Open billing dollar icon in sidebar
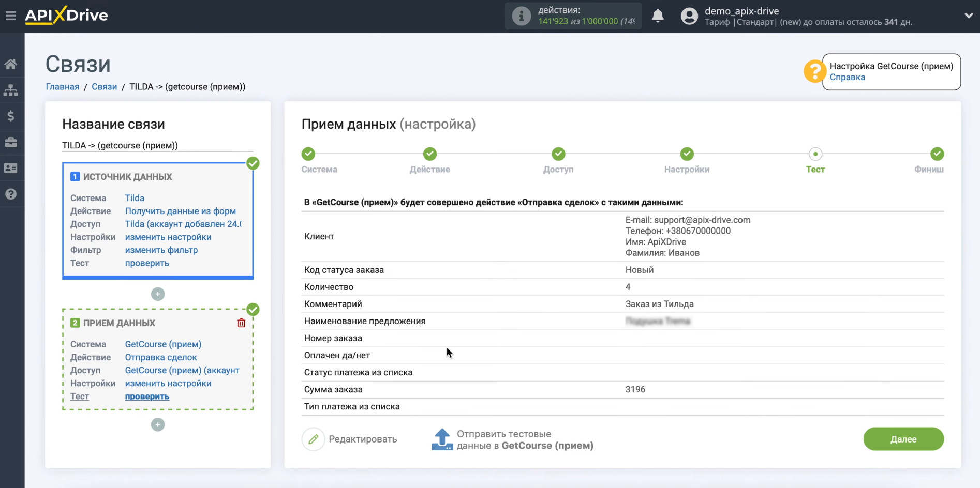 click(11, 116)
